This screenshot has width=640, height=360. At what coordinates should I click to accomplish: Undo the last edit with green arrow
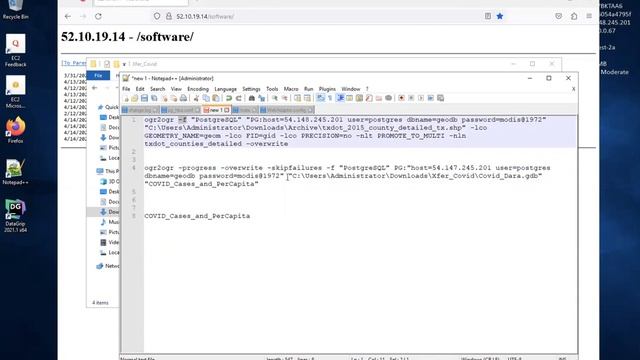[229, 98]
